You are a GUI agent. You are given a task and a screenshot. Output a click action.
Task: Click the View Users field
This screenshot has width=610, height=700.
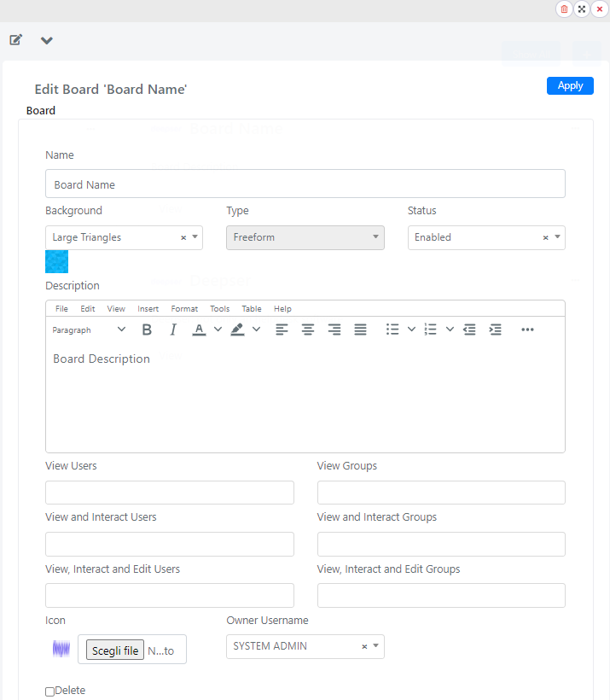170,493
